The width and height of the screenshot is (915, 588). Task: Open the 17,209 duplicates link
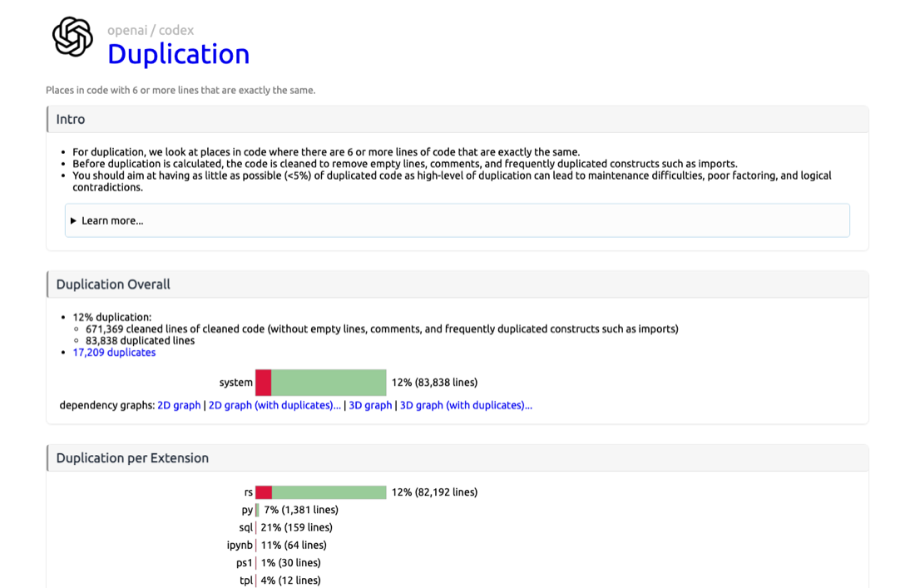pos(114,353)
